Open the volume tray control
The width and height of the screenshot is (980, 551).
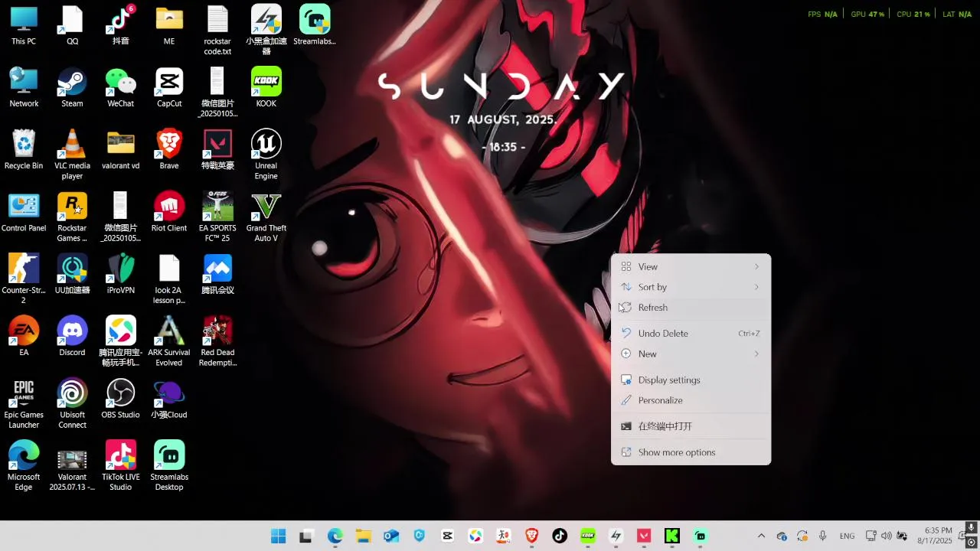point(887,536)
